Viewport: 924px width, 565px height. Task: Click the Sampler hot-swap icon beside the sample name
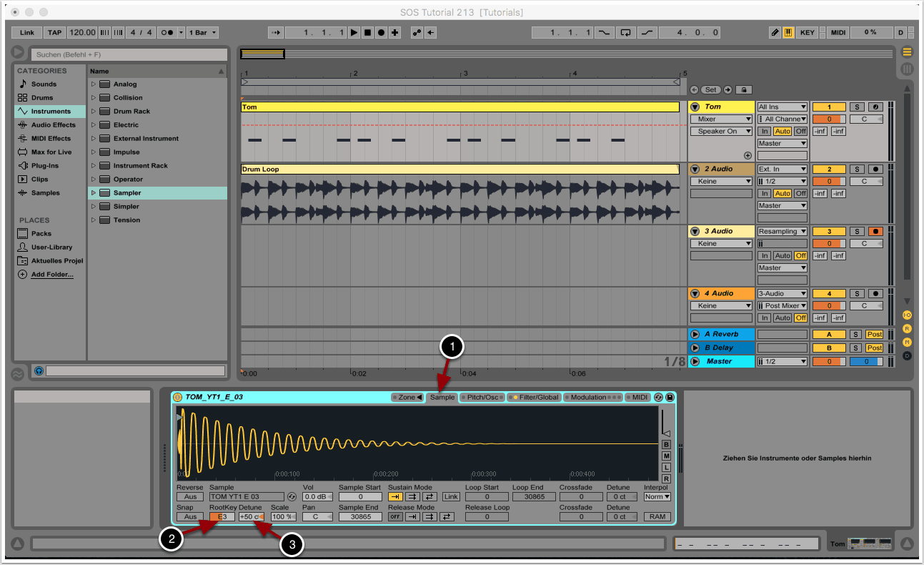click(x=292, y=497)
